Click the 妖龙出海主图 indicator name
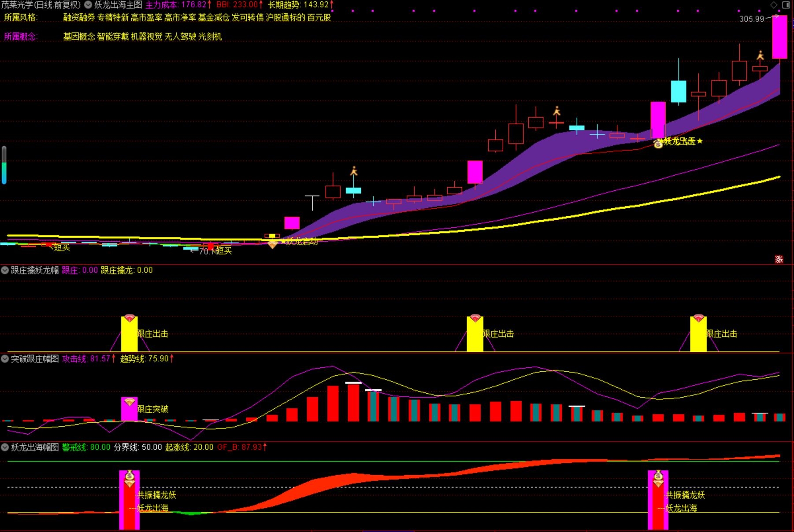The image size is (794, 532). pos(118,5)
